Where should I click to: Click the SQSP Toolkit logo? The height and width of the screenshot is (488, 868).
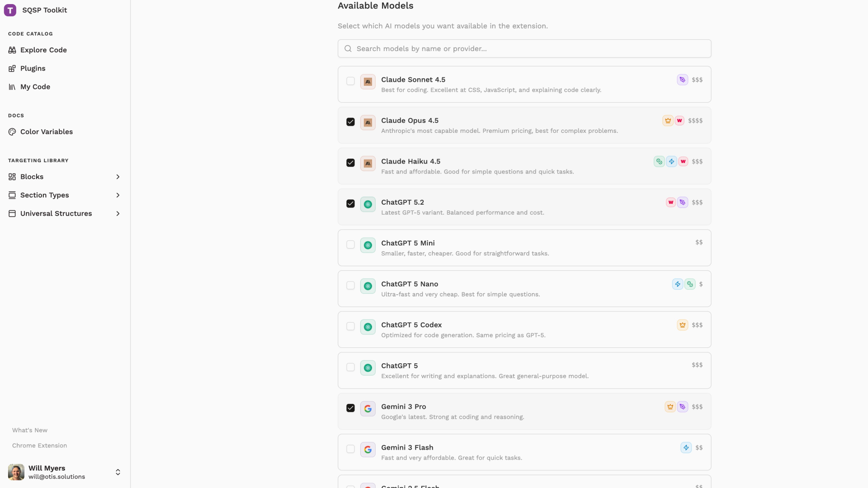coord(10,10)
